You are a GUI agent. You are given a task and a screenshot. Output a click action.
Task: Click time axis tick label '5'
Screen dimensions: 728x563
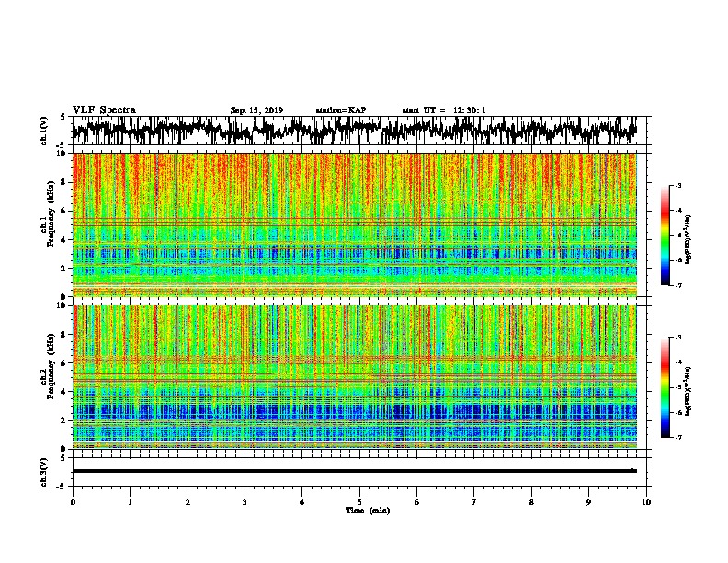tap(359, 502)
